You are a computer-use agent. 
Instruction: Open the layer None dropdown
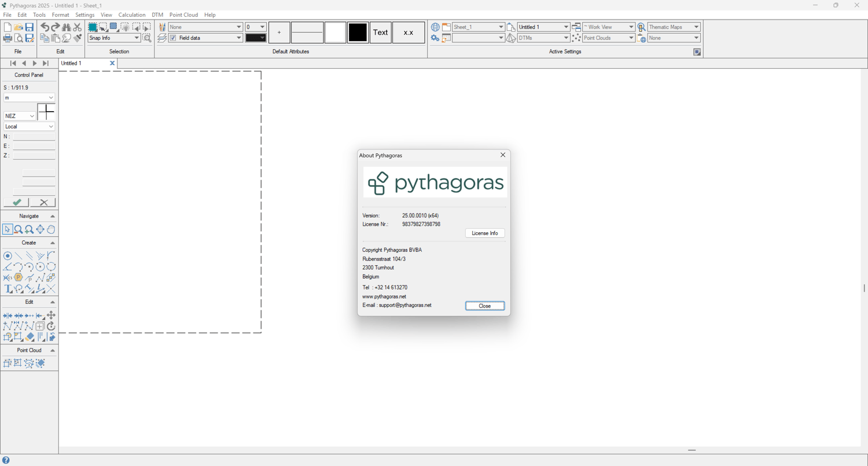pyautogui.click(x=205, y=27)
